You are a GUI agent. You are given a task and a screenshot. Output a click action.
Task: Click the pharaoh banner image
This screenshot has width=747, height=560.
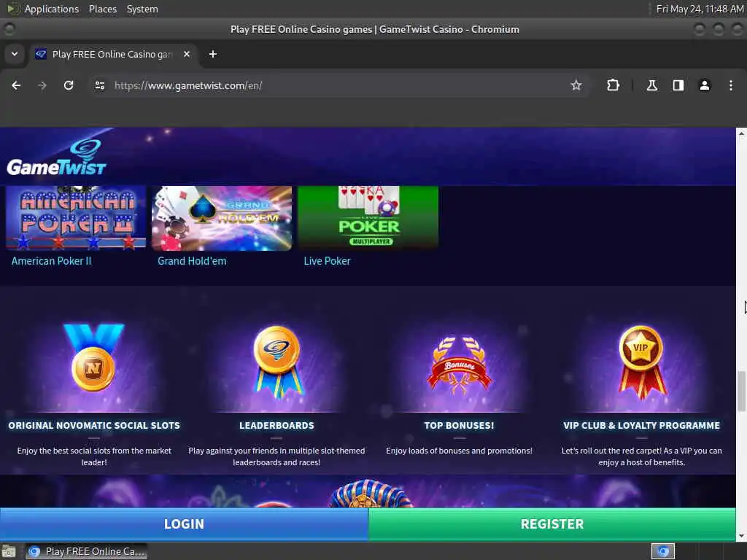coord(368,491)
